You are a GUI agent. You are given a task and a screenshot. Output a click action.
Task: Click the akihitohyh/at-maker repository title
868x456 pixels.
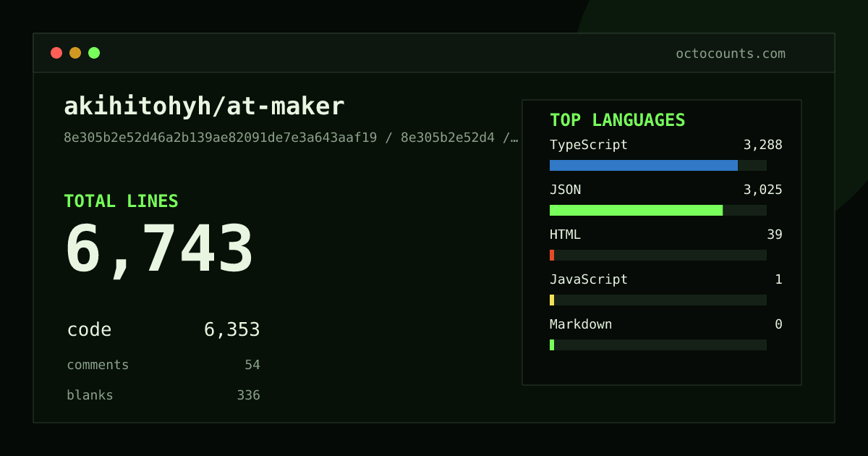204,106
